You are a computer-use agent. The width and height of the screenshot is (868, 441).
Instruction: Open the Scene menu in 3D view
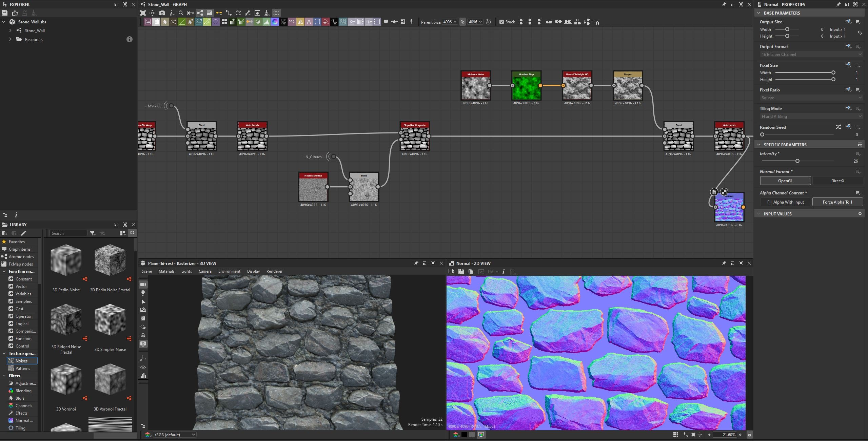(146, 271)
